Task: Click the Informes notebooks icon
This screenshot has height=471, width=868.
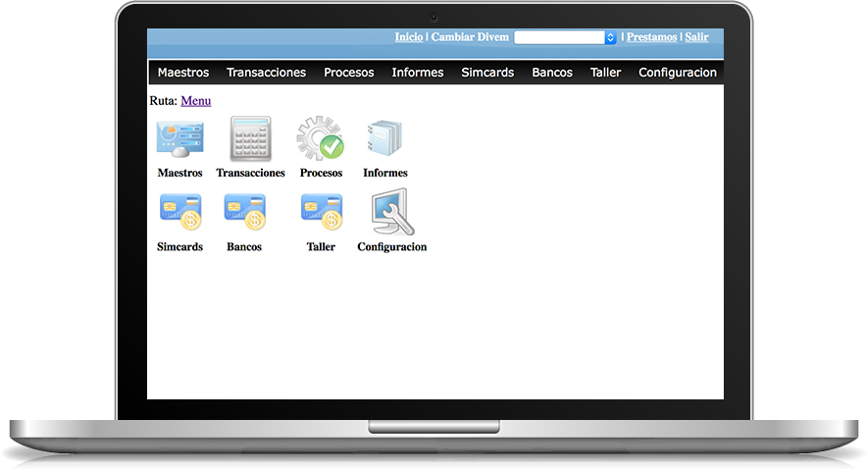Action: click(384, 138)
